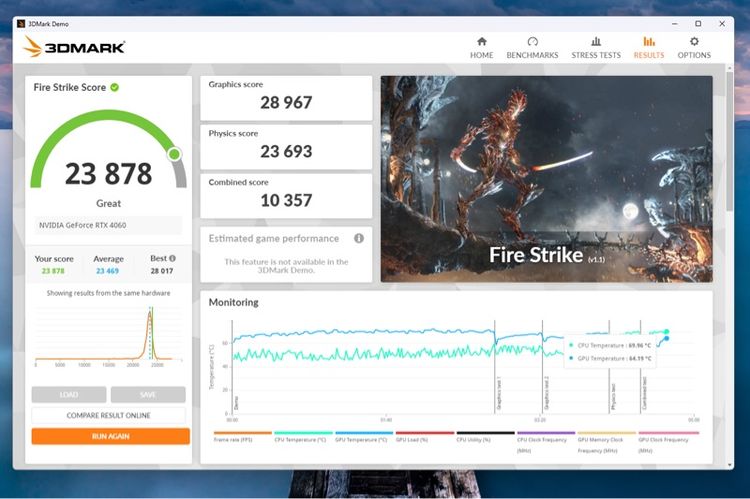Toggle GPU Memory Clock Frequency legend

(607, 443)
